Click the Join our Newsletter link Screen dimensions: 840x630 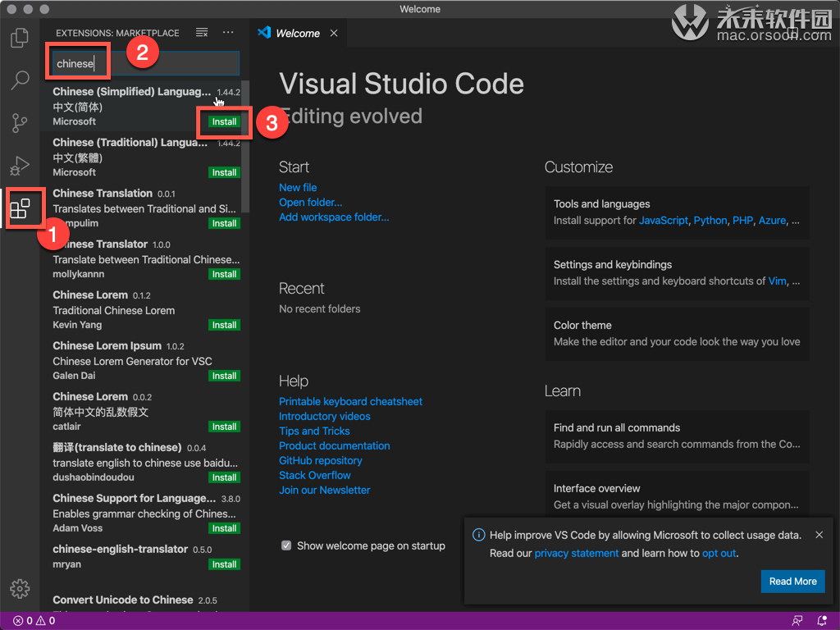325,491
